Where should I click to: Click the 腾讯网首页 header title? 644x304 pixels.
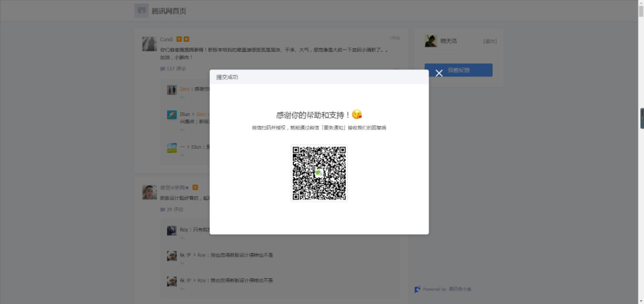[x=169, y=11]
